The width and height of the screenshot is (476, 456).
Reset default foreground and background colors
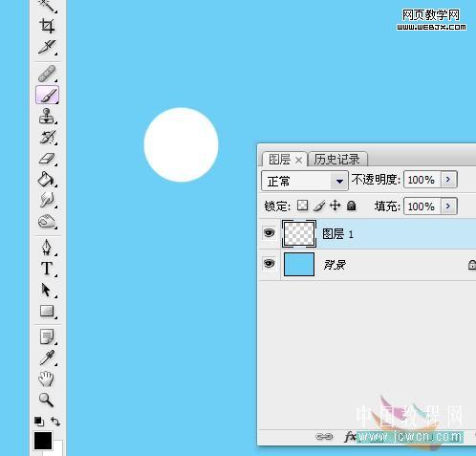tap(39, 422)
